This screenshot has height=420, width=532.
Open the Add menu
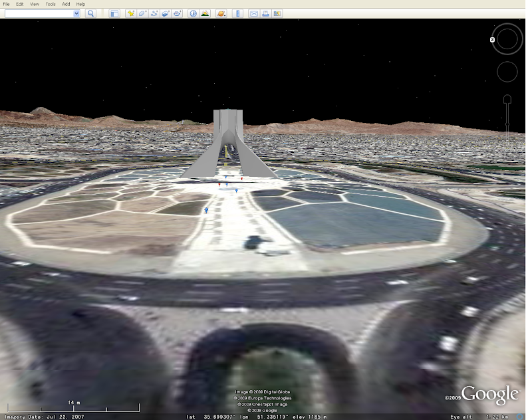point(66,4)
